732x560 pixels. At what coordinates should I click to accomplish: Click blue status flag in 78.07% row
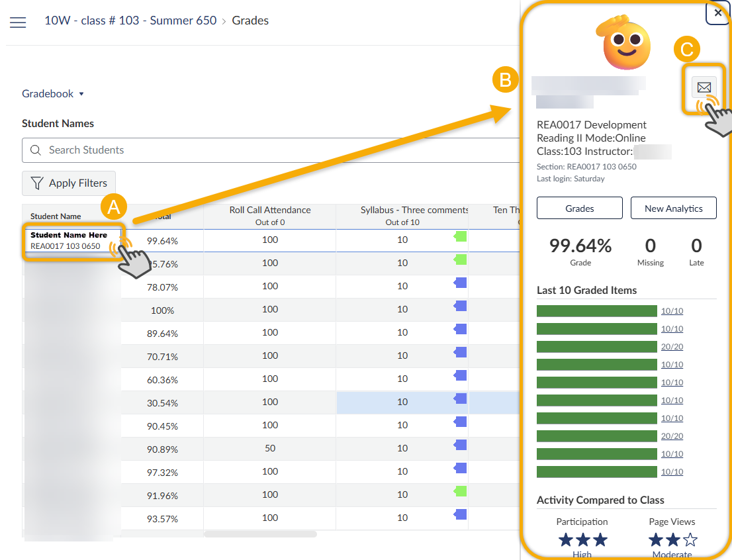coord(460,283)
